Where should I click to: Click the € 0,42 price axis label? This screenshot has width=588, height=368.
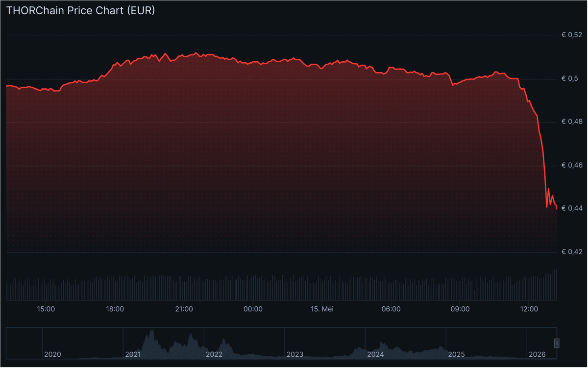(572, 252)
